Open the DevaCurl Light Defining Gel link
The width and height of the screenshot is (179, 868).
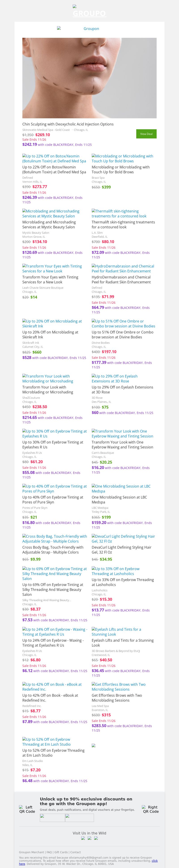pyautogui.click(x=123, y=539)
